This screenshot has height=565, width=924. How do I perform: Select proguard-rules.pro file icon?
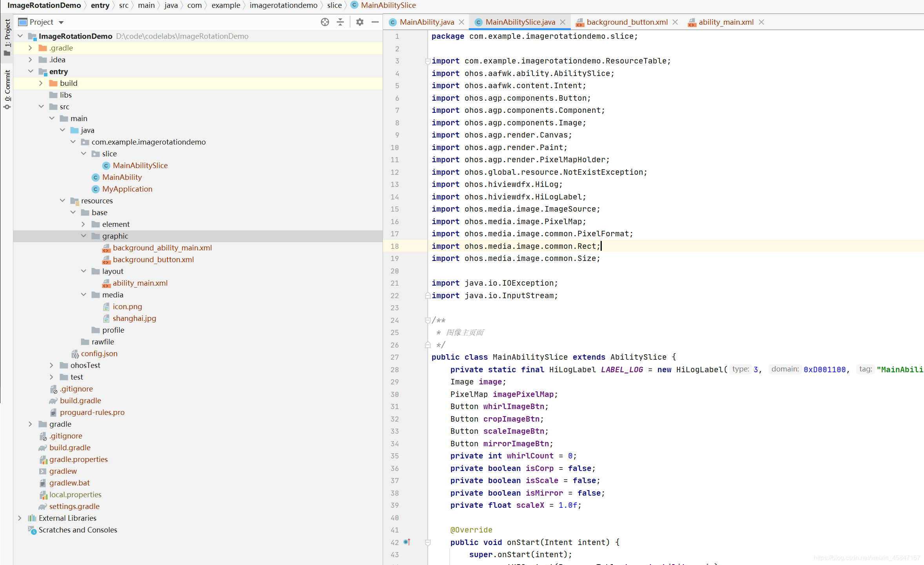tap(54, 413)
